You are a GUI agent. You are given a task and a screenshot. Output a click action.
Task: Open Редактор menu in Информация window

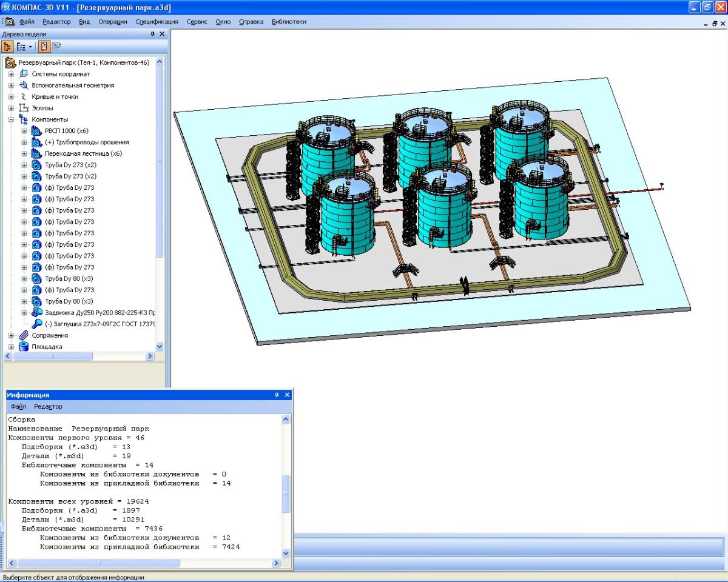point(48,407)
